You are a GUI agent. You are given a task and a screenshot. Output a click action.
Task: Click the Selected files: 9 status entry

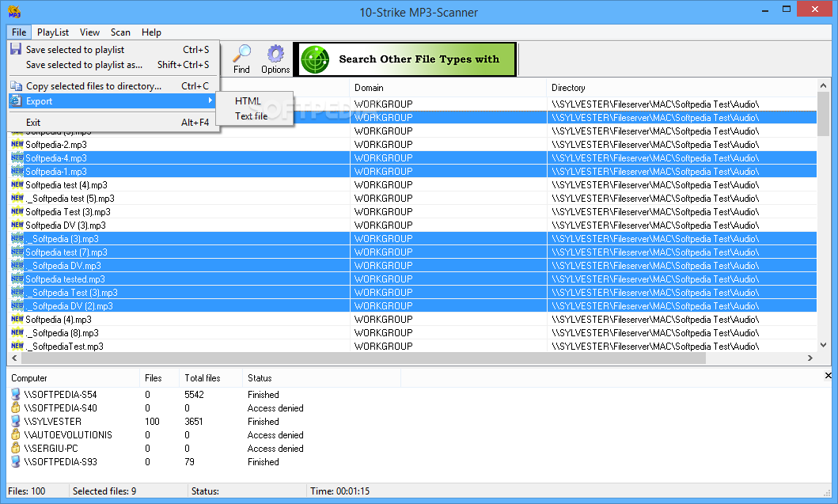(104, 491)
